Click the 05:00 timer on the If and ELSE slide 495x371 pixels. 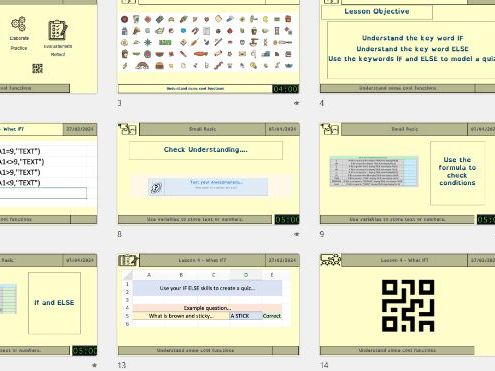pos(85,351)
